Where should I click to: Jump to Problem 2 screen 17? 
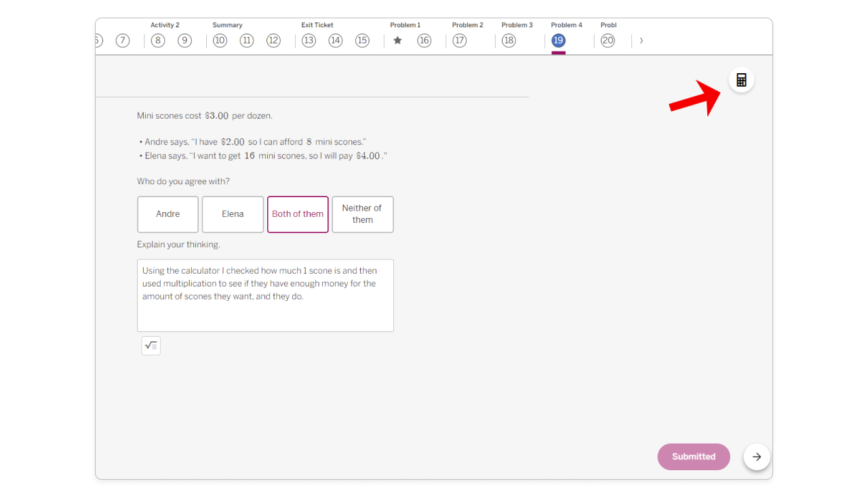tap(460, 41)
